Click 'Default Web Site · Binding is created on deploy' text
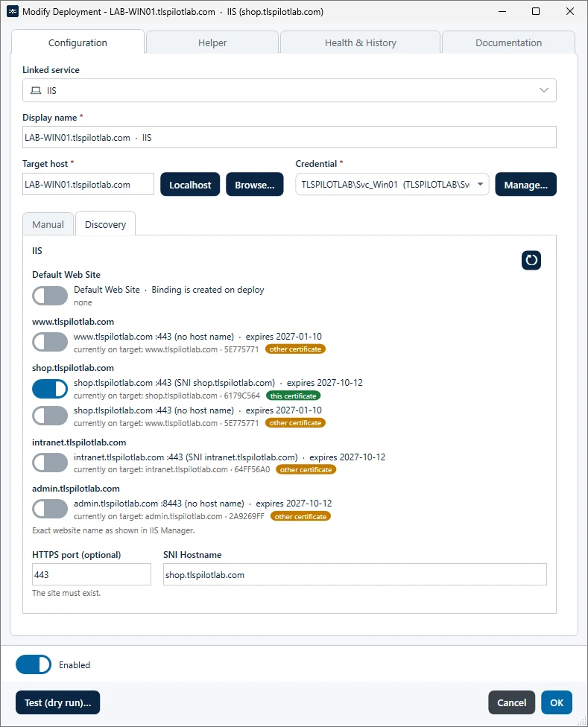 (168, 290)
